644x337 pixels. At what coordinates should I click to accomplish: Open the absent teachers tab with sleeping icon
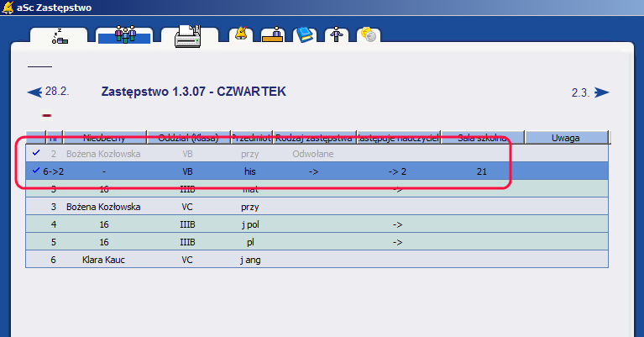pyautogui.click(x=60, y=36)
